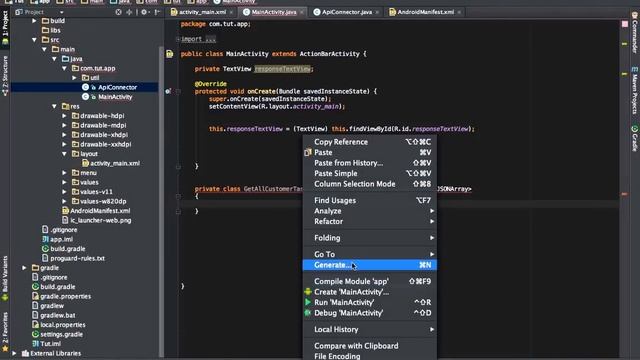Choose Copy Reference menu entry

[369, 142]
